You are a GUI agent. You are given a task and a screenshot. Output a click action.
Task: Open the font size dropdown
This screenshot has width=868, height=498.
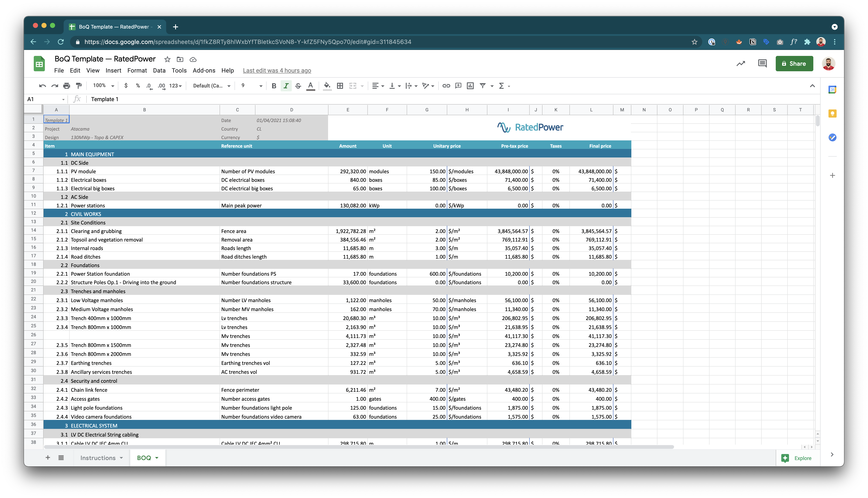252,86
